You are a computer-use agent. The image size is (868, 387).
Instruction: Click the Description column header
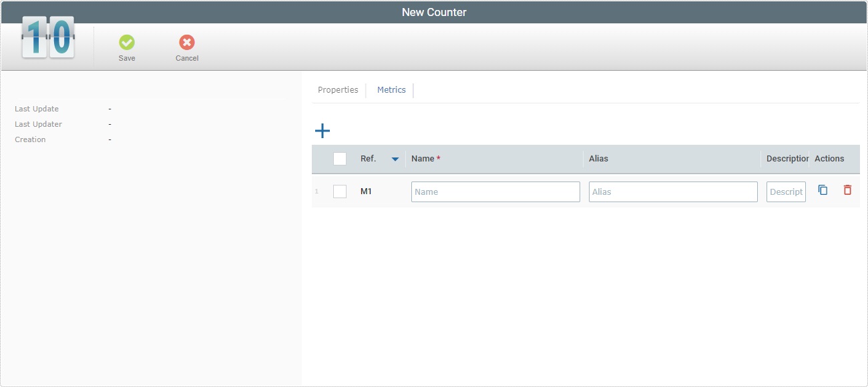point(788,159)
